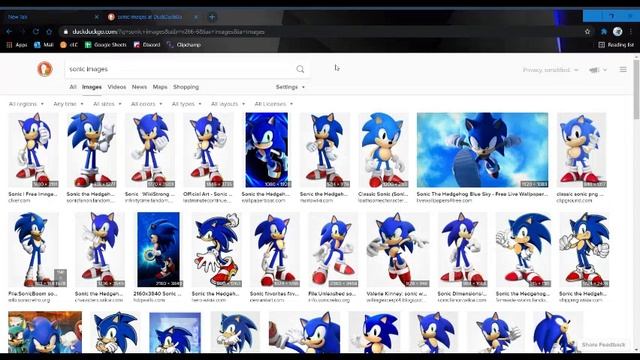Switch to the Maps results tab
Image resolution: width=640 pixels, height=360 pixels.
160,87
